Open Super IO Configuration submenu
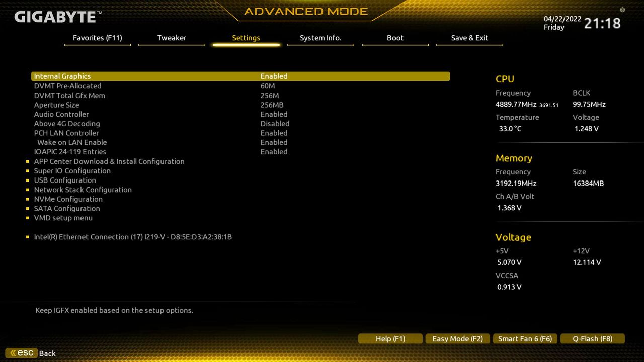This screenshot has width=644, height=362. [72, 171]
